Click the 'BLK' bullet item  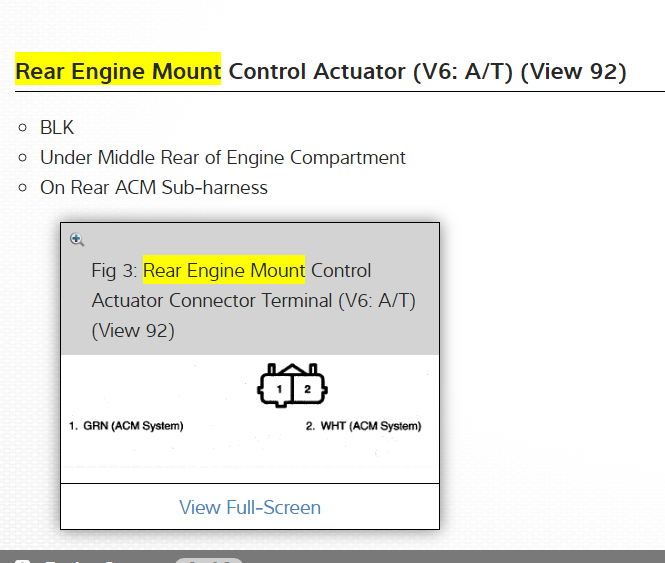[x=57, y=127]
